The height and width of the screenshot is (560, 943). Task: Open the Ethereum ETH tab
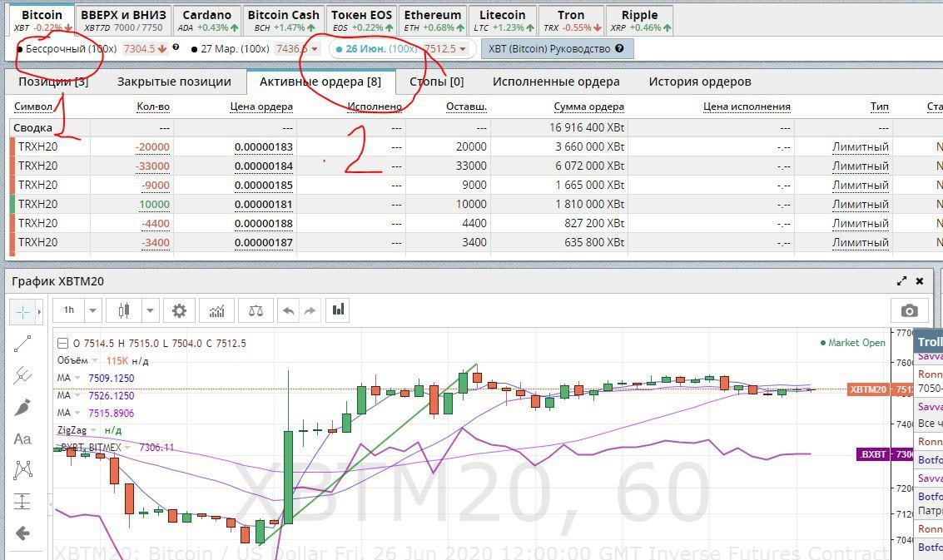433,20
